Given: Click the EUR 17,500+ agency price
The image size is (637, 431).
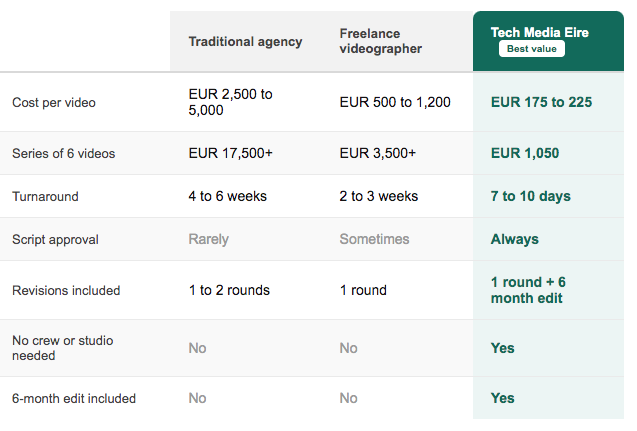Looking at the screenshot, I should click(x=230, y=153).
